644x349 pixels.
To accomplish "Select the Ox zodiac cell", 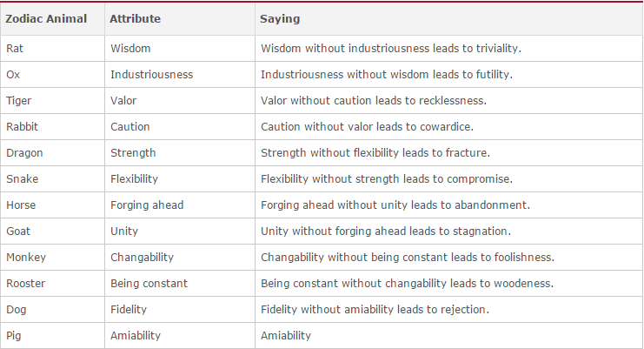I will (x=13, y=75).
